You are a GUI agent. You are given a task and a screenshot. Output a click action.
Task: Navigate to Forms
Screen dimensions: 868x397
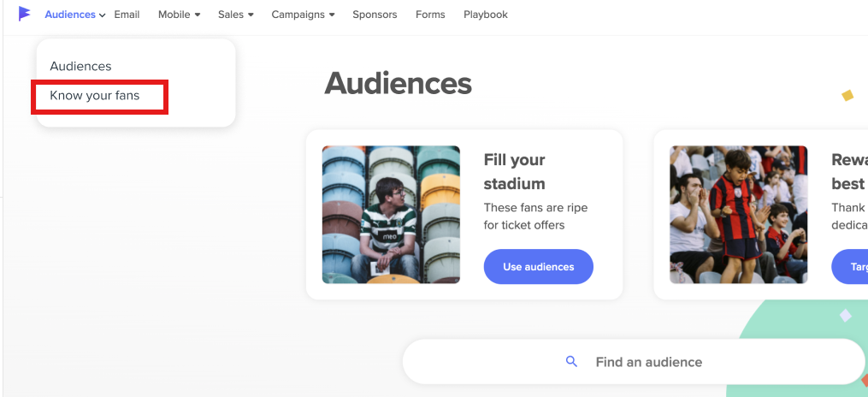(x=430, y=15)
